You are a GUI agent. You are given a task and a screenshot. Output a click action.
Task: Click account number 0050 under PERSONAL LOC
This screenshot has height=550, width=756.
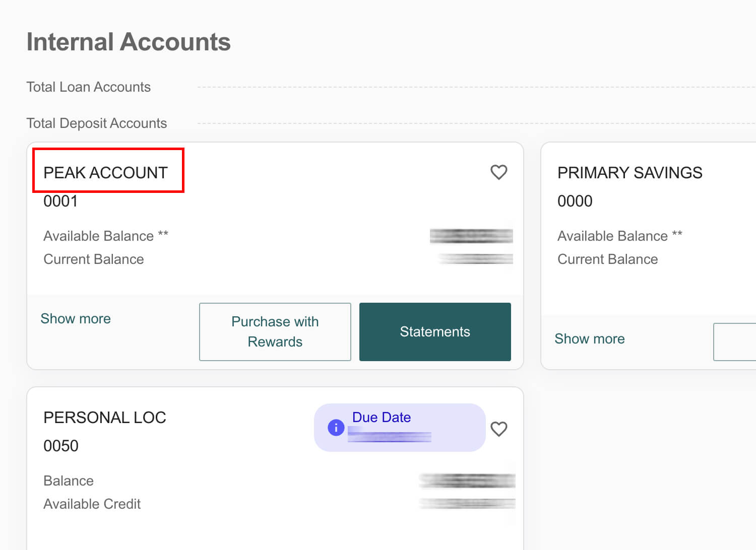pyautogui.click(x=61, y=445)
